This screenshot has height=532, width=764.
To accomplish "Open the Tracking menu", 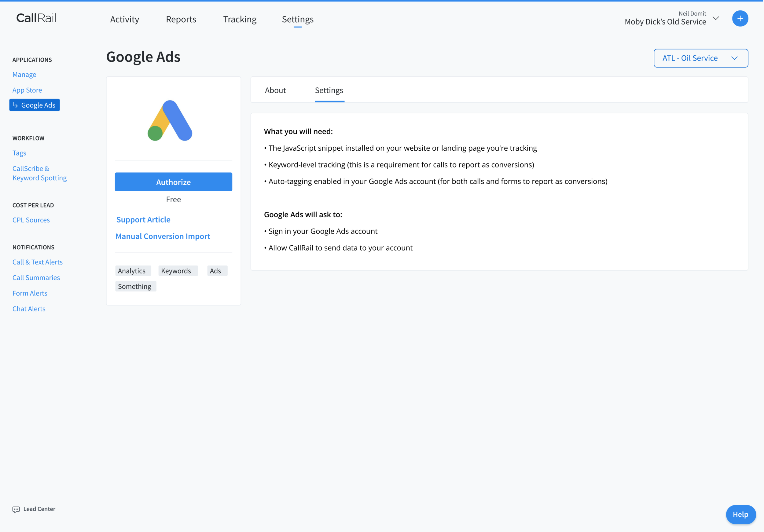I will click(x=240, y=19).
